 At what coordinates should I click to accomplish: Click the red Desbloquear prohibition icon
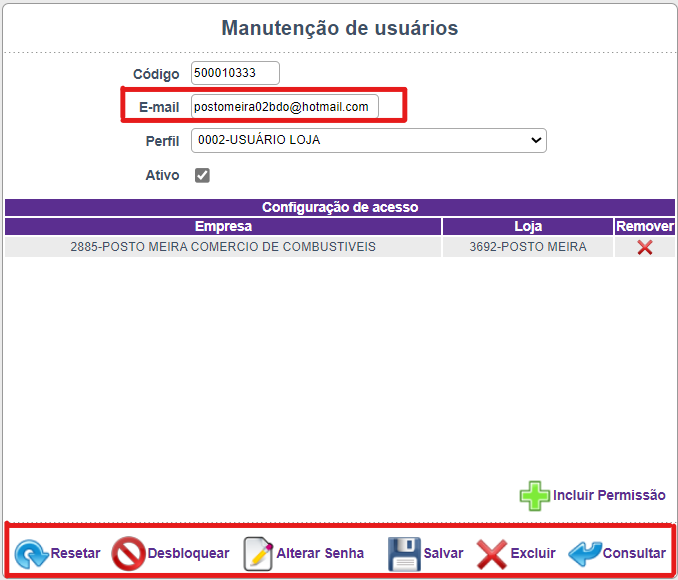tap(128, 553)
